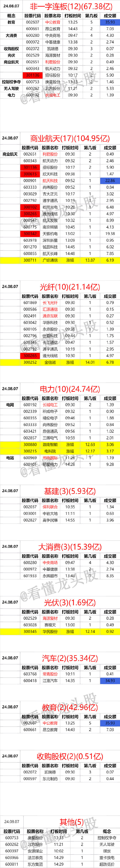The width and height of the screenshot is (120, 868).
Task: Click the red stock code 300342
Action: pos(30,234)
